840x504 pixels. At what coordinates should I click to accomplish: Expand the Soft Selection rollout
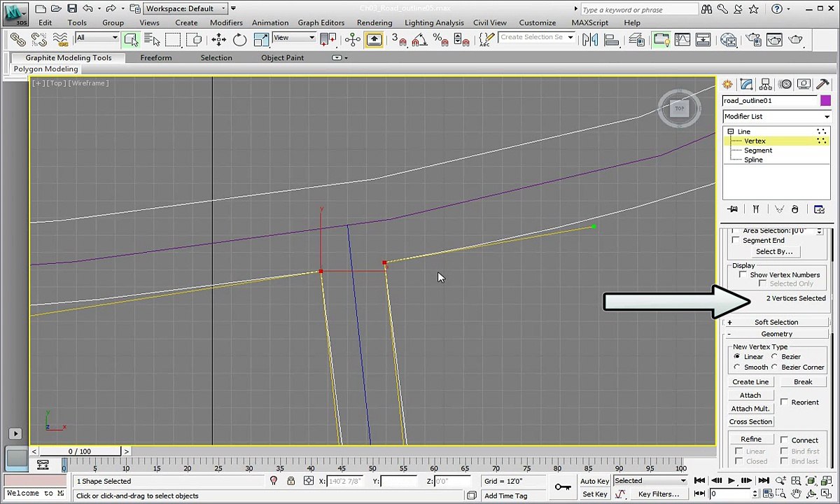point(776,322)
